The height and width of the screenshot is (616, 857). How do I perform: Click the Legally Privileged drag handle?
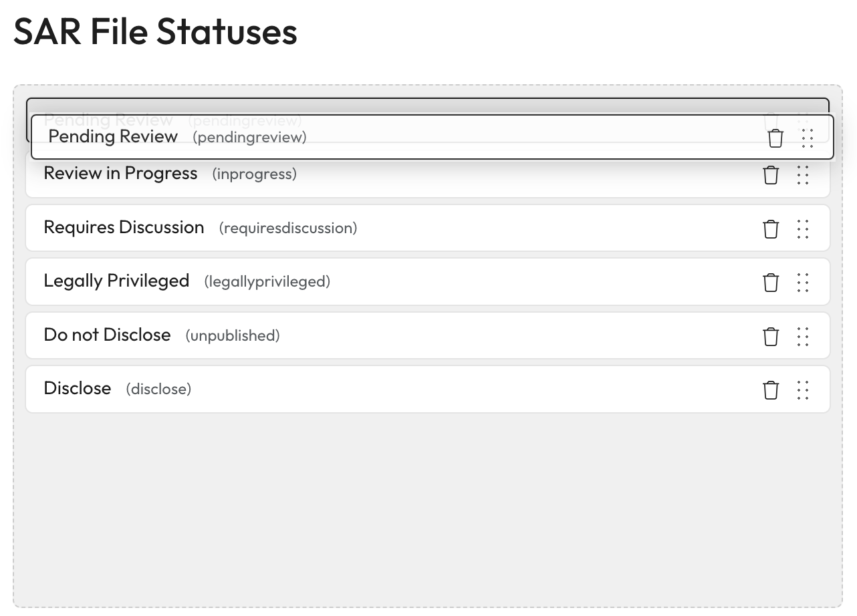point(803,282)
